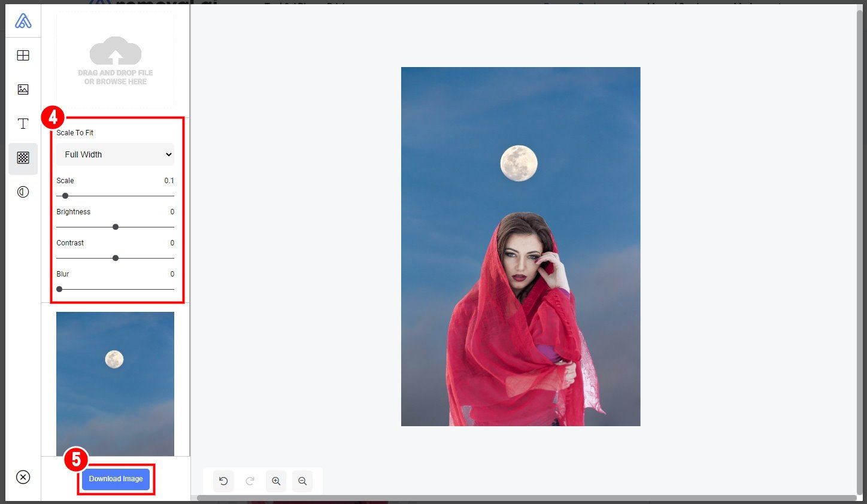Screen dimensions: 867x504
Task: Click the Download Image button
Action: [116, 479]
